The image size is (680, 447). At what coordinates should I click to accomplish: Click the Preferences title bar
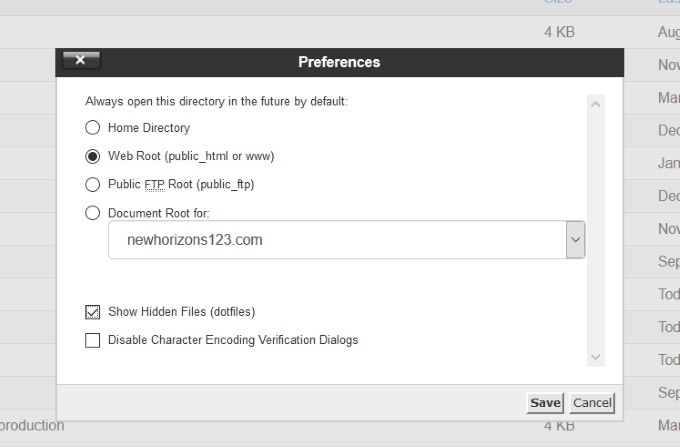[340, 62]
